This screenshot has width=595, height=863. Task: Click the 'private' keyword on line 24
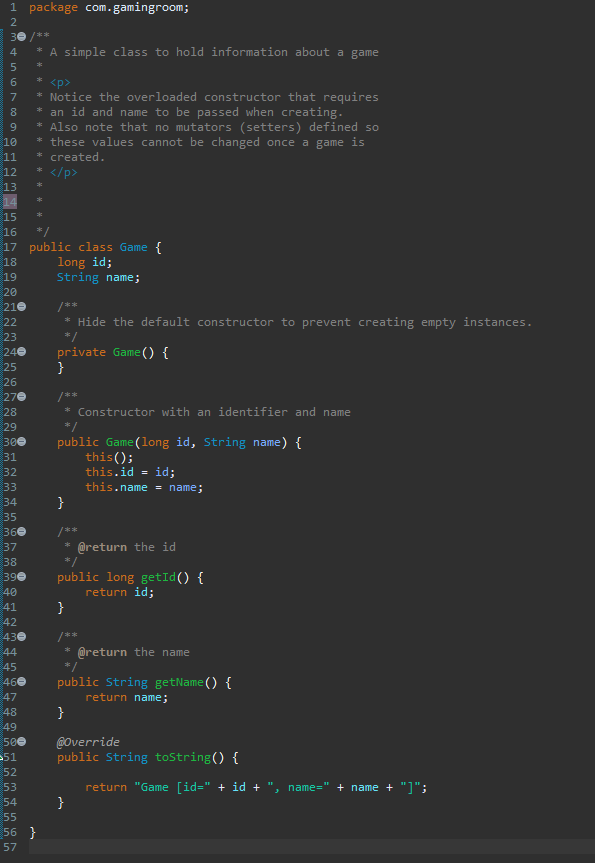pyautogui.click(x=81, y=352)
